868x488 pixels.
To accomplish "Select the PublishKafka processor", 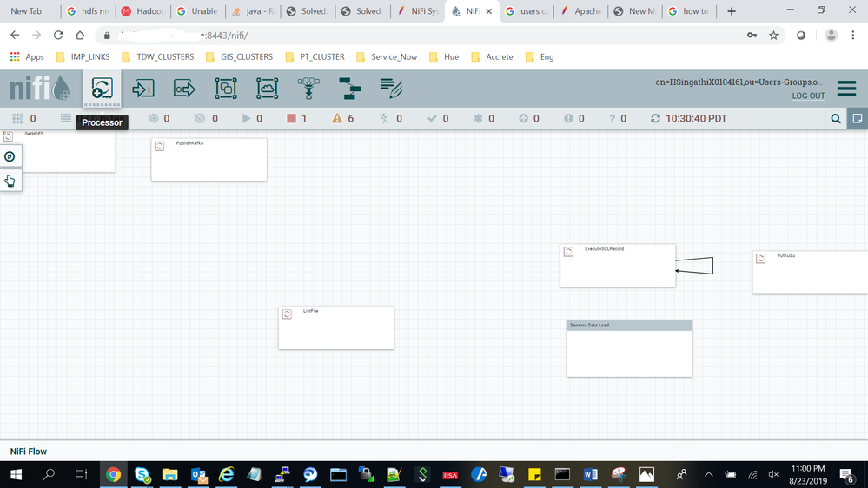I will click(209, 160).
